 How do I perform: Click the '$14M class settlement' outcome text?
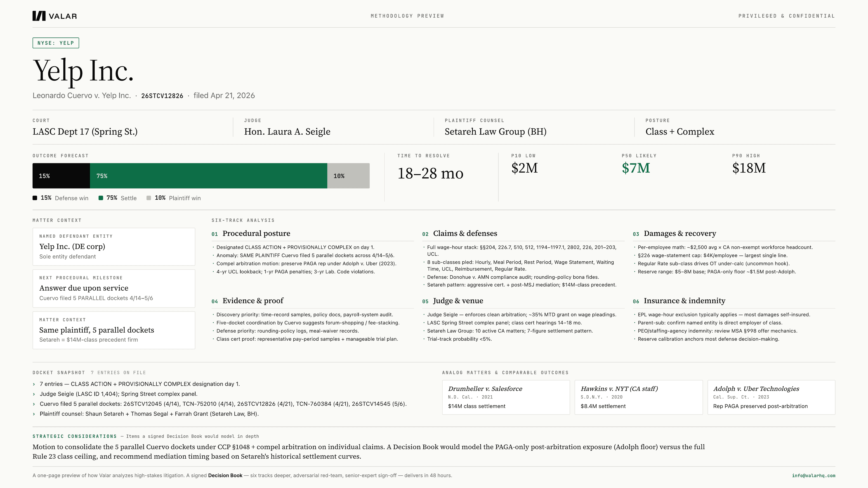[x=476, y=406]
